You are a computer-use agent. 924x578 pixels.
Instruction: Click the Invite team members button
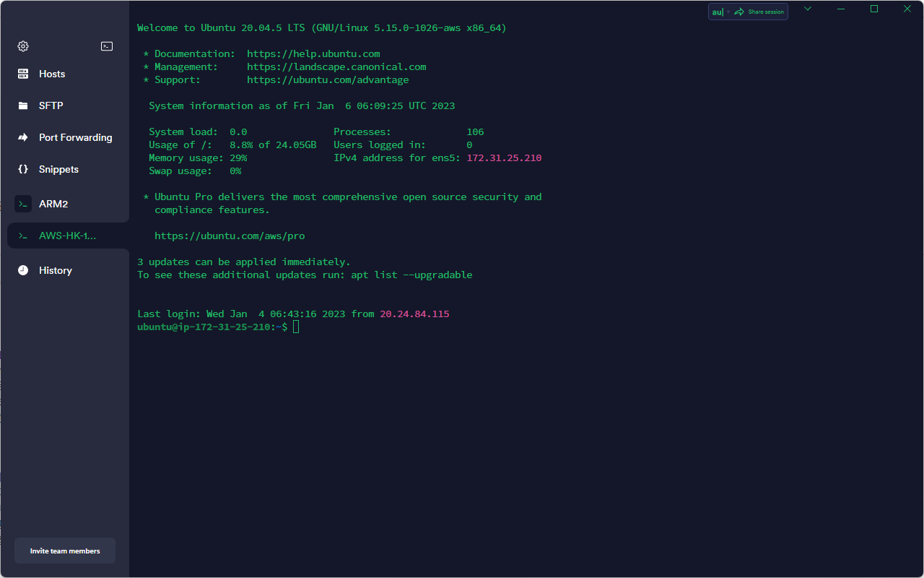coord(65,551)
